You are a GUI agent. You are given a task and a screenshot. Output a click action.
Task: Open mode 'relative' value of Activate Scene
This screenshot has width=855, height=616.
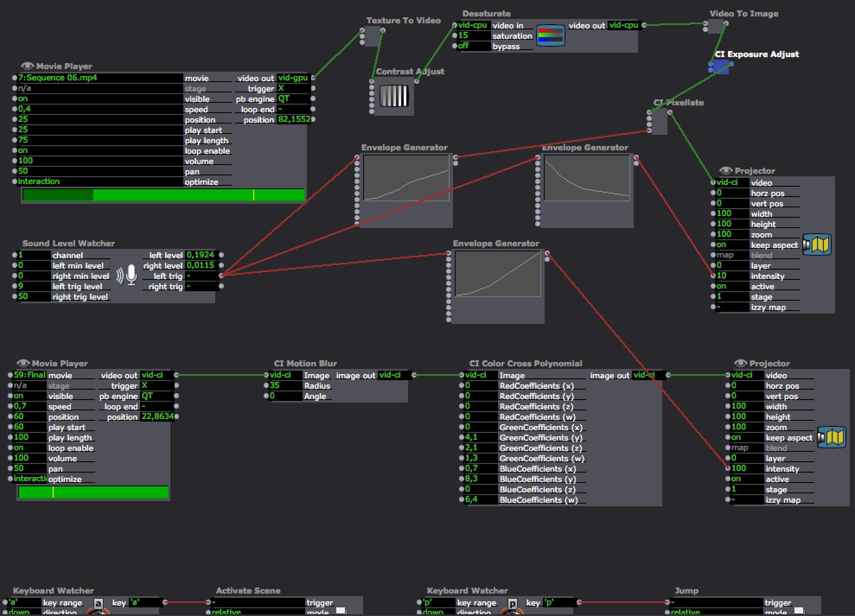pyautogui.click(x=258, y=612)
